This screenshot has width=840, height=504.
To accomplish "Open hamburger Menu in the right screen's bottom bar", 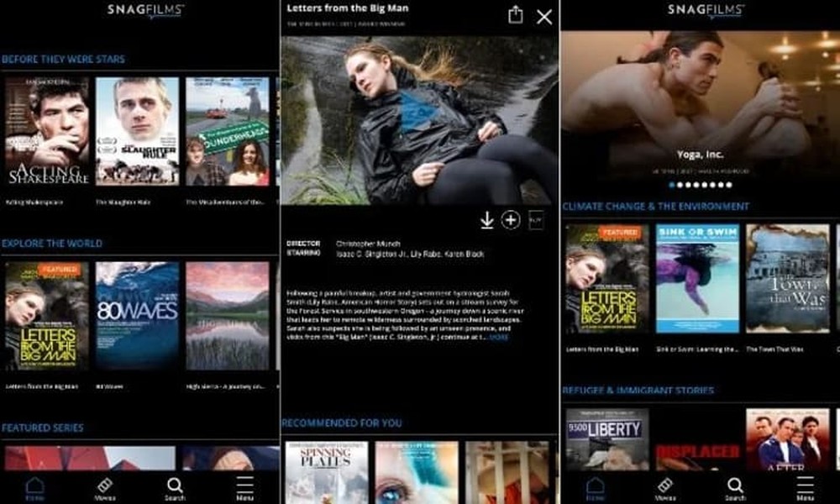I will tap(805, 488).
